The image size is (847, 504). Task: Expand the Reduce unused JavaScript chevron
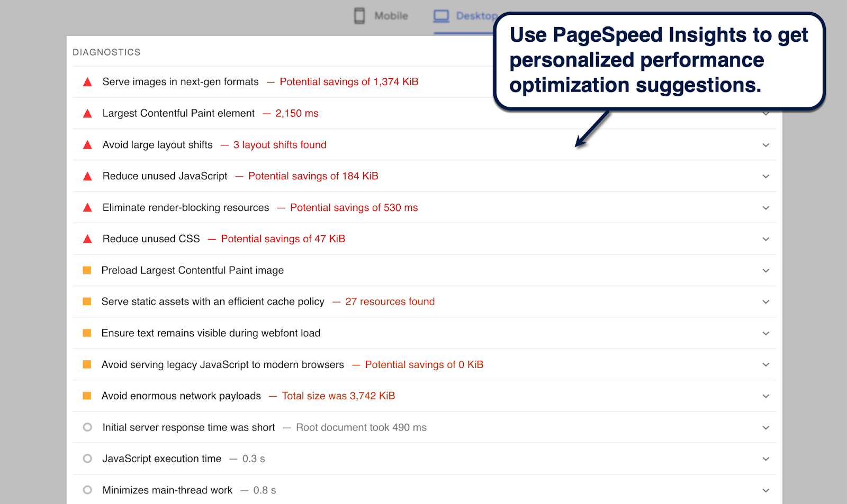pos(765,177)
